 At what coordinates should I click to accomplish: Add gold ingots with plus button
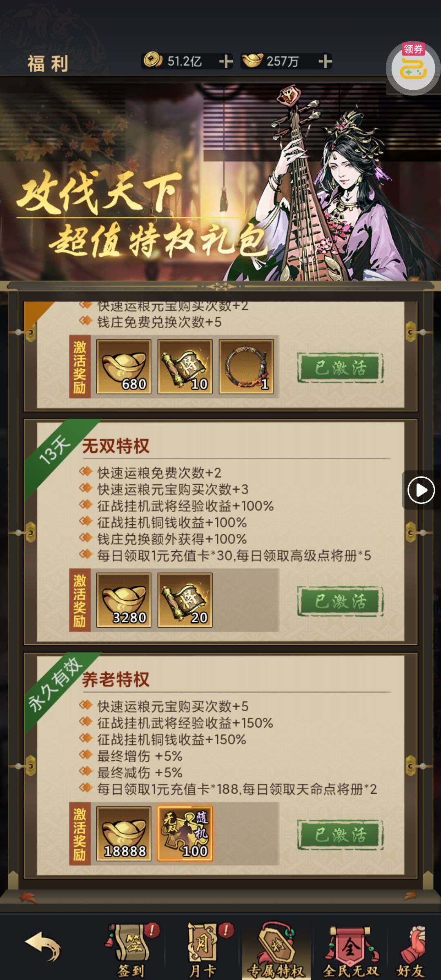coord(325,61)
